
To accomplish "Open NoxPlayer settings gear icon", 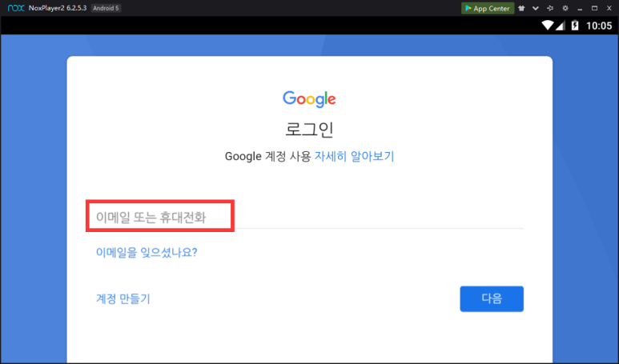I will [565, 8].
